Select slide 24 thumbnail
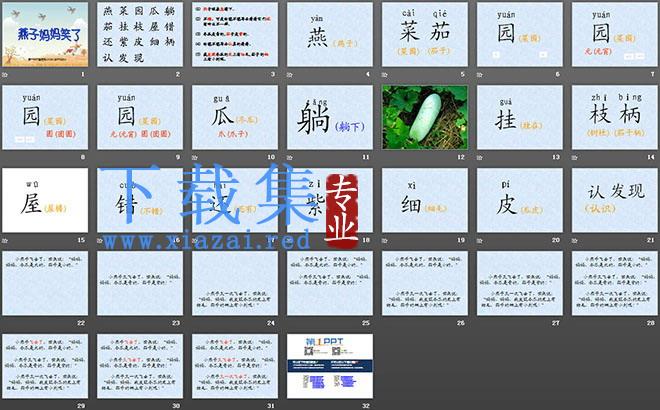Image resolution: width=660 pixels, height=410 pixels. 235,283
